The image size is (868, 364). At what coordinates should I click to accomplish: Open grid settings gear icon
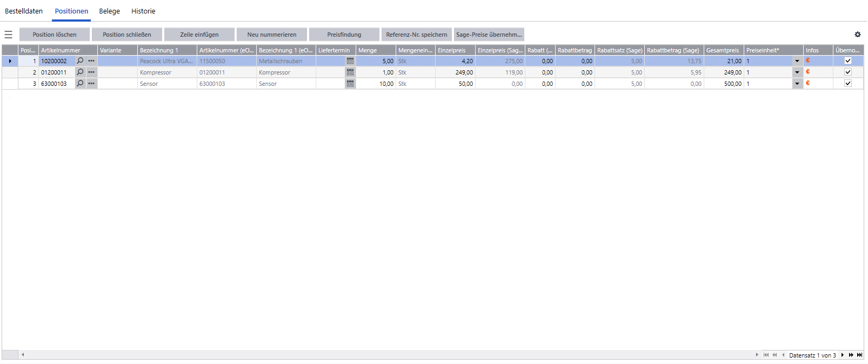tap(857, 35)
